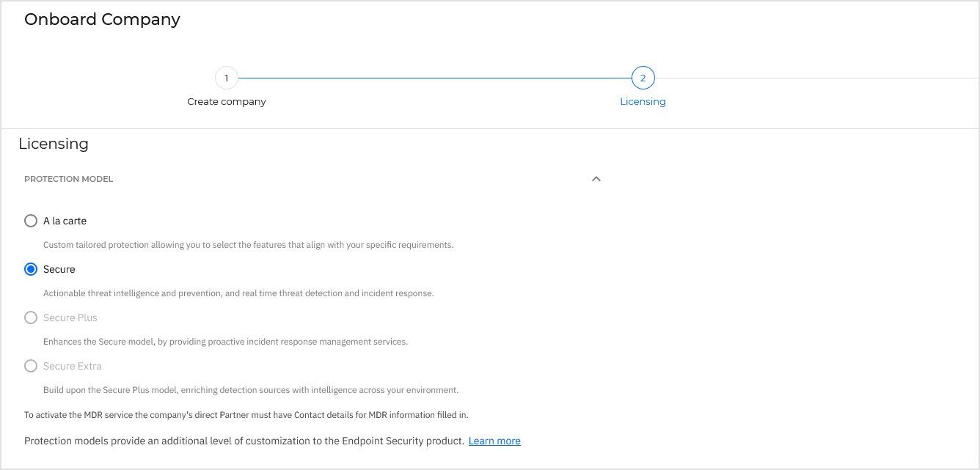Click the disabled "Secure Plus" radio button
Image resolution: width=980 pixels, height=470 pixels.
pyautogui.click(x=30, y=317)
